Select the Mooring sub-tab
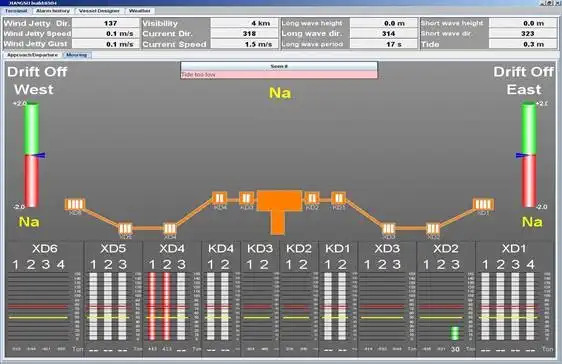562x364 pixels. [x=77, y=55]
